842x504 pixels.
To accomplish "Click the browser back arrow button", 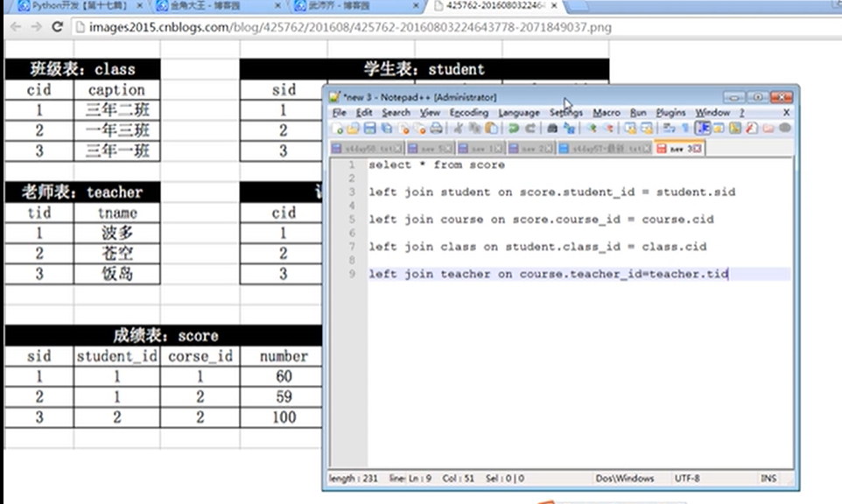I will click(x=15, y=27).
